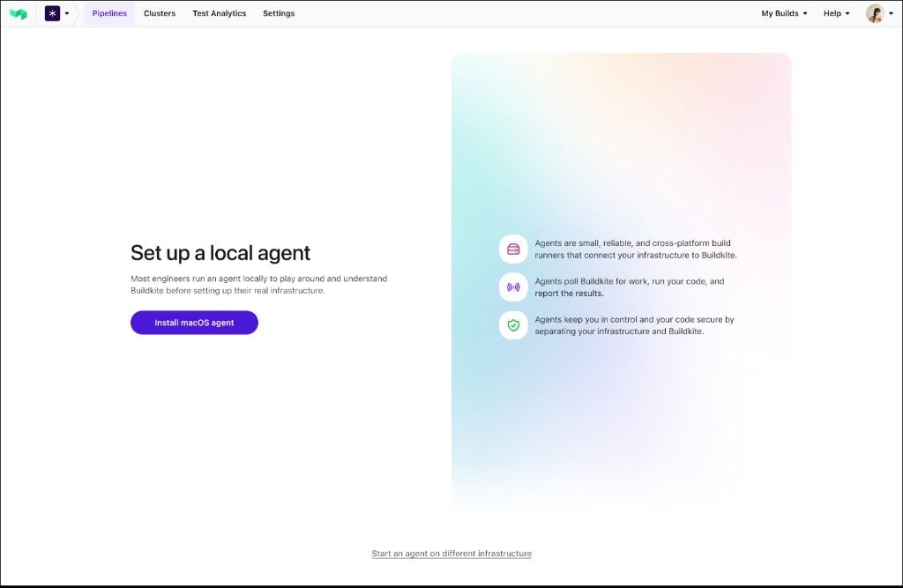Image resolution: width=903 pixels, height=588 pixels.
Task: Click the server icon beside the build runners text
Action: pyautogui.click(x=513, y=249)
